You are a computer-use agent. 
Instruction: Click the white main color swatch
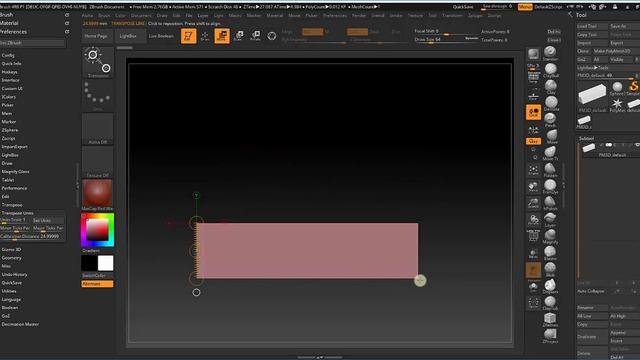pyautogui.click(x=105, y=263)
